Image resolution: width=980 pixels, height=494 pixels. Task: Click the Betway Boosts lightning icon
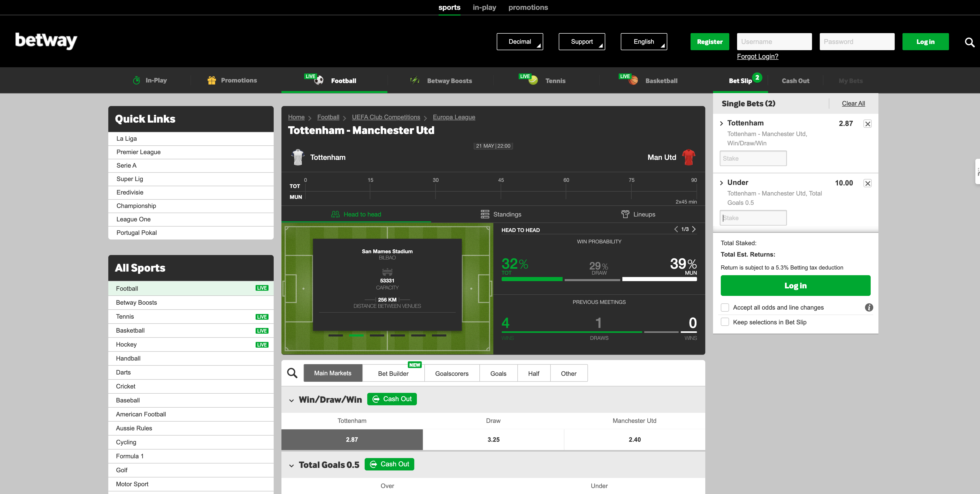click(x=415, y=80)
